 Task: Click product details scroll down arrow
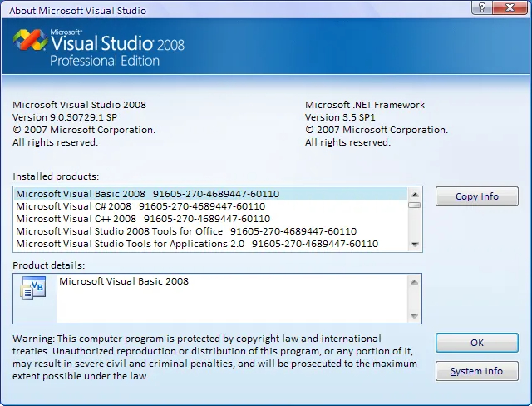pos(414,315)
